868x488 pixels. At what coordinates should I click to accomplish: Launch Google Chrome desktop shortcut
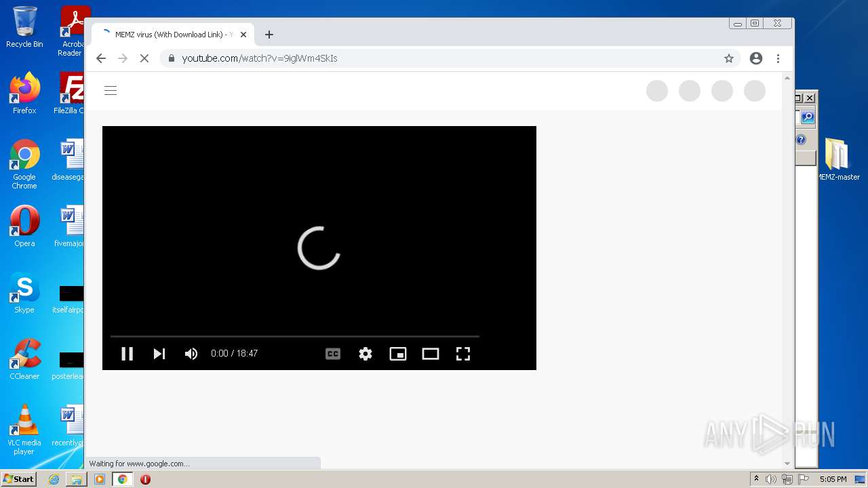24,164
